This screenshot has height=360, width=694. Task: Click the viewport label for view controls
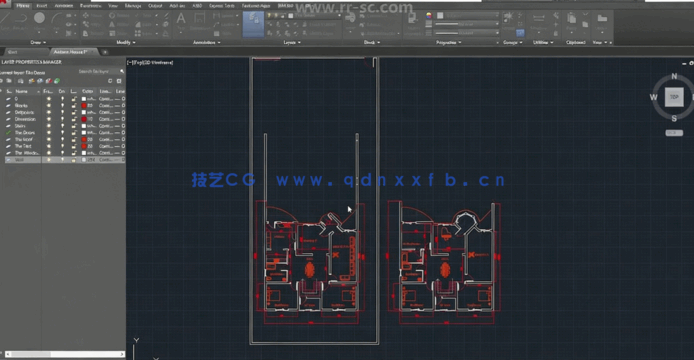tap(150, 62)
